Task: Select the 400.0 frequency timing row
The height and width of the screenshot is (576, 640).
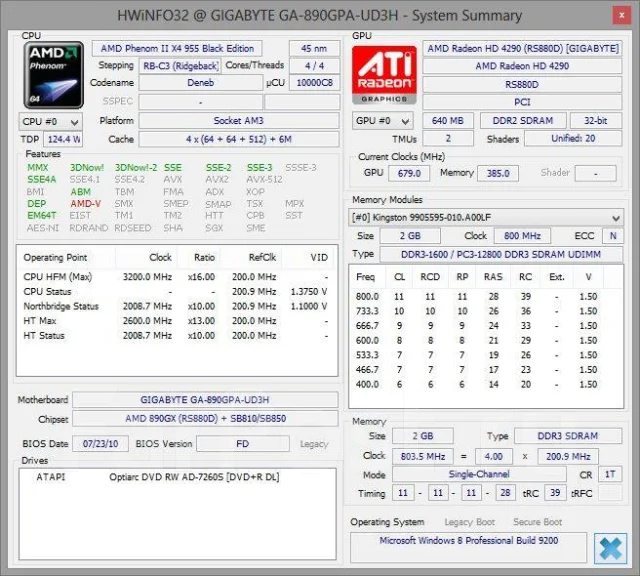Action: click(486, 385)
